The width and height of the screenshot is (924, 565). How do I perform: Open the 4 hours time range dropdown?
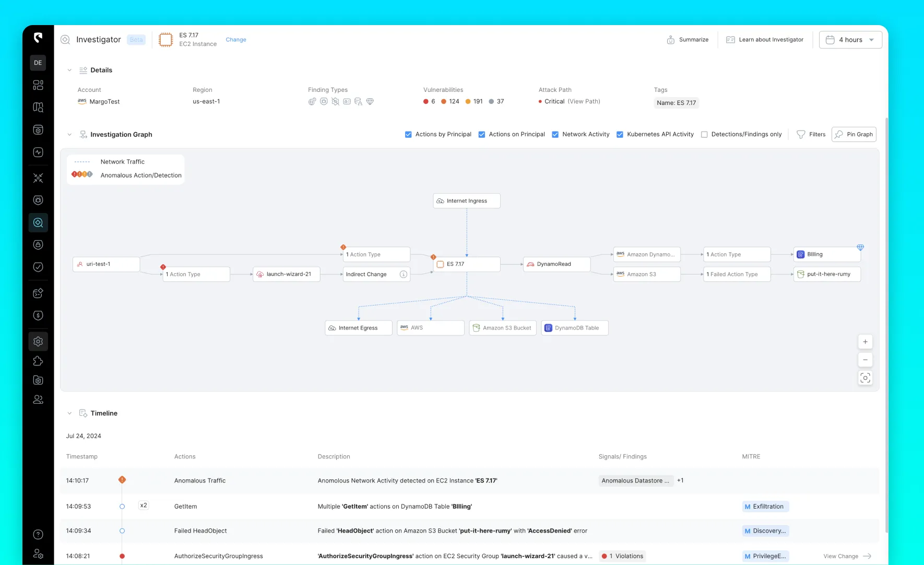coord(850,40)
